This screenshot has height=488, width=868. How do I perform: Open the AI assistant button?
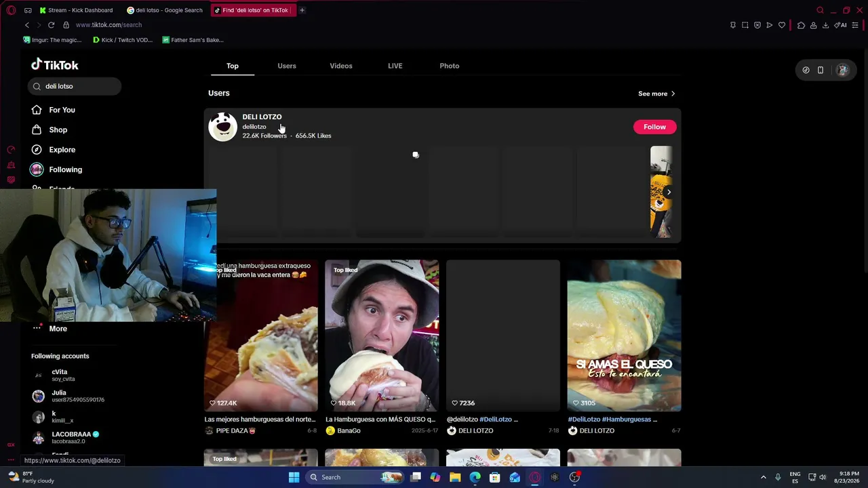pos(841,25)
